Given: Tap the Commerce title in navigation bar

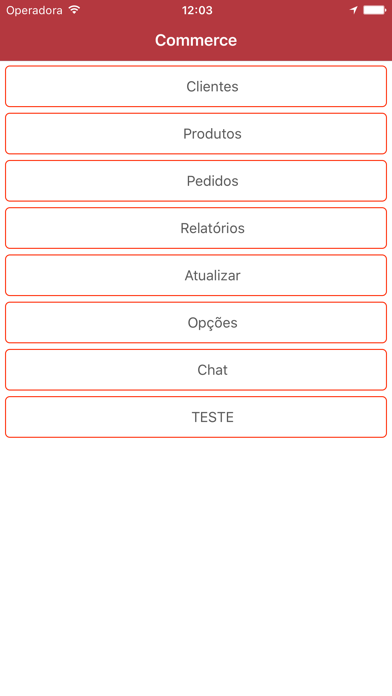Looking at the screenshot, I should (x=196, y=40).
